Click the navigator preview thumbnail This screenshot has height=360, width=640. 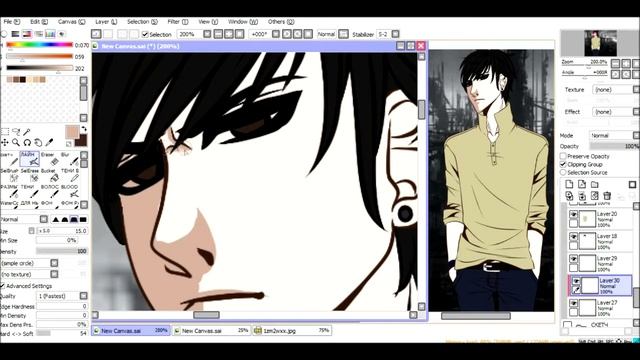[x=600, y=43]
